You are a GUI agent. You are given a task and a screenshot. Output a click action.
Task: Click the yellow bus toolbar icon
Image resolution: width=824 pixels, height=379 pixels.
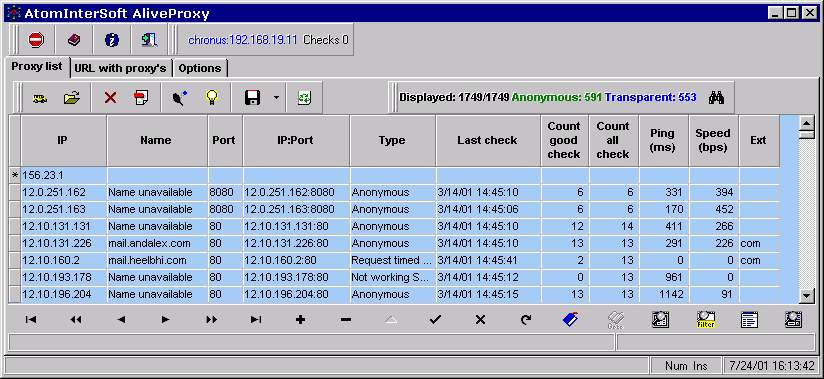[x=39, y=97]
